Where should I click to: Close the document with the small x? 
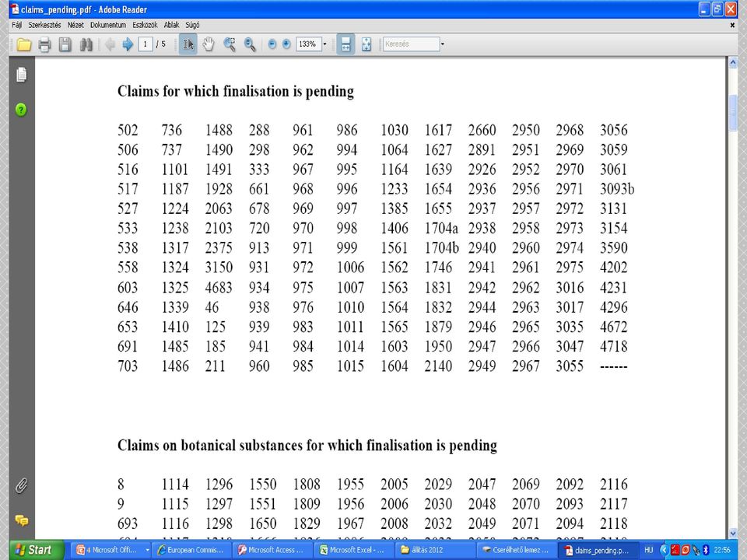coord(732,25)
